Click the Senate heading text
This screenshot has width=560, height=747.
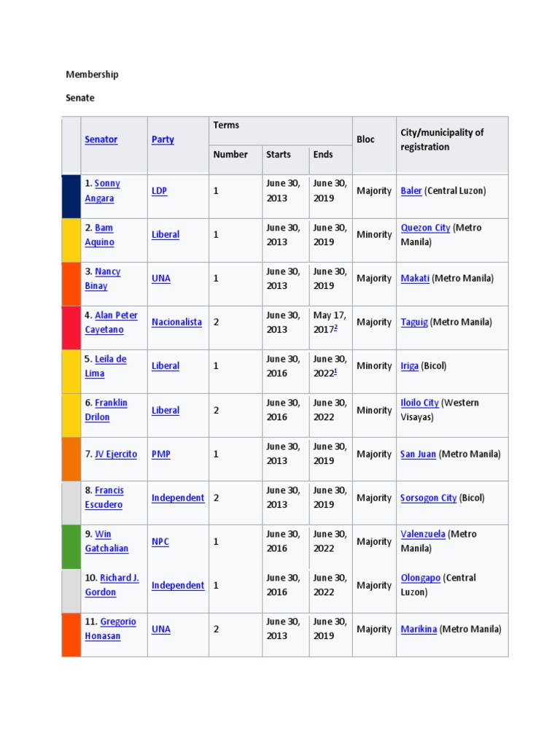click(x=80, y=98)
